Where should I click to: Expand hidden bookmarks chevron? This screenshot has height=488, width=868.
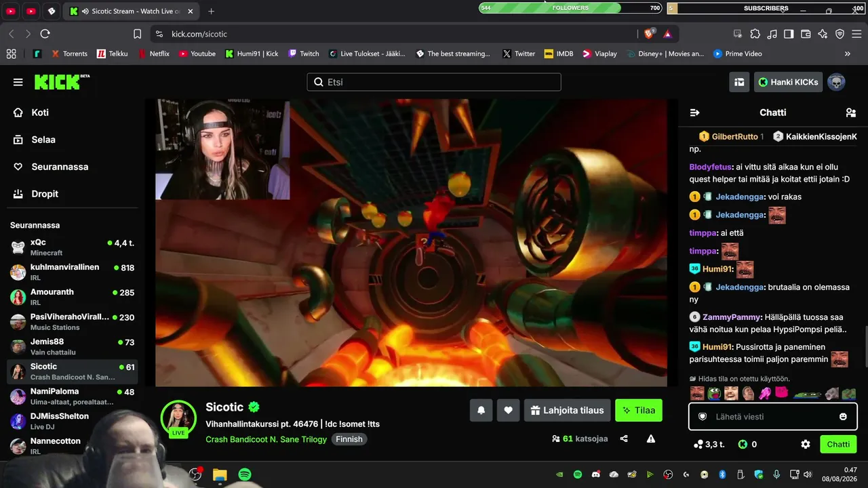point(847,54)
